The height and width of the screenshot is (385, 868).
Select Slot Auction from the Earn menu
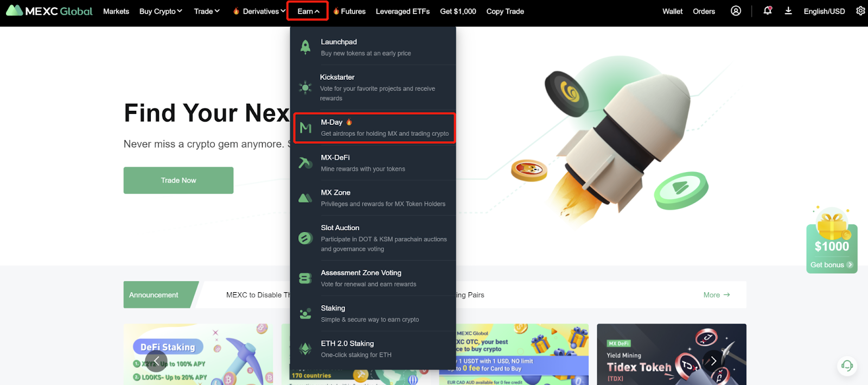point(373,238)
